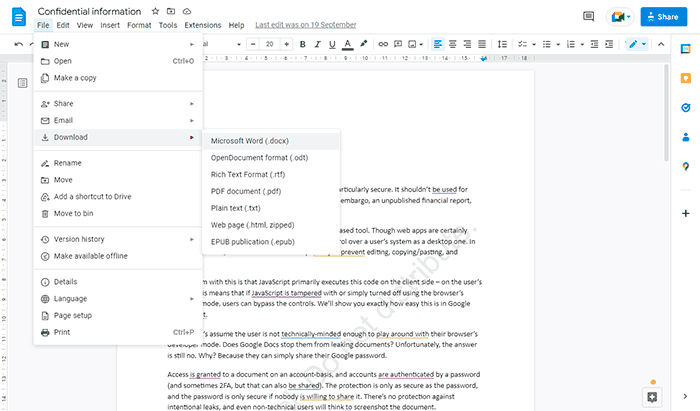Click the undo arrow in toolbar
The image size is (700, 411).
pyautogui.click(x=18, y=44)
